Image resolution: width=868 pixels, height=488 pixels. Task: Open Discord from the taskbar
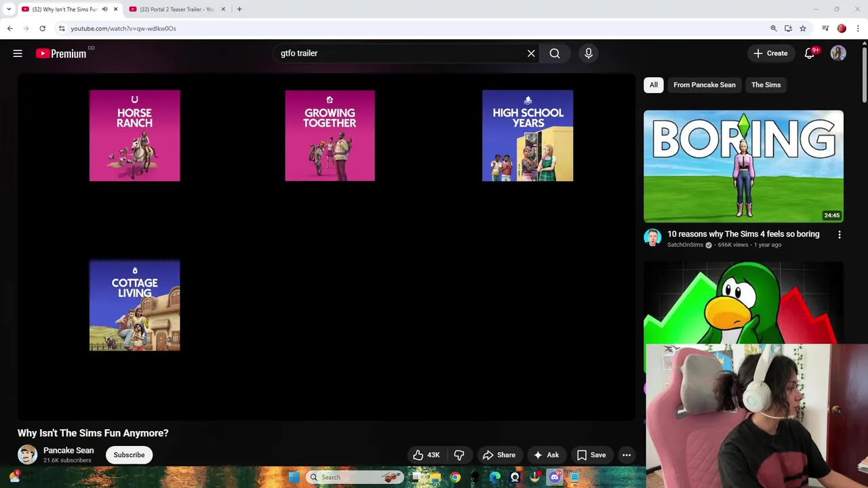pyautogui.click(x=555, y=477)
